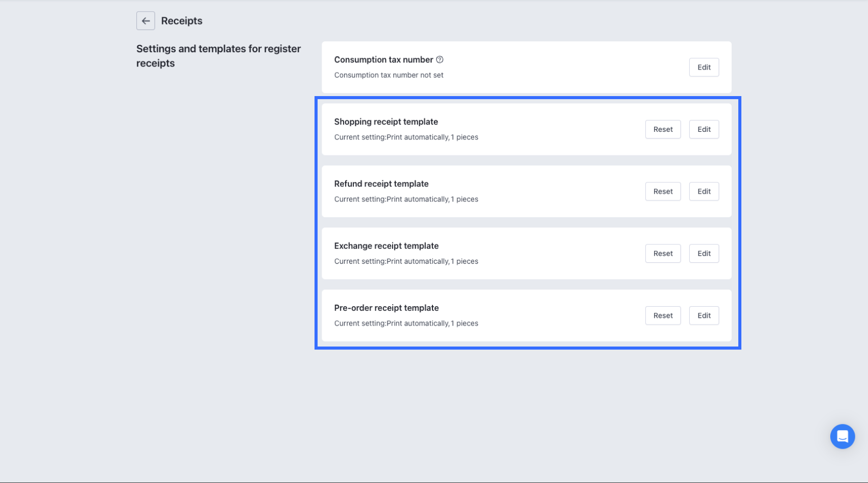The height and width of the screenshot is (483, 868).
Task: Go back using the arrow icon
Action: click(x=146, y=21)
